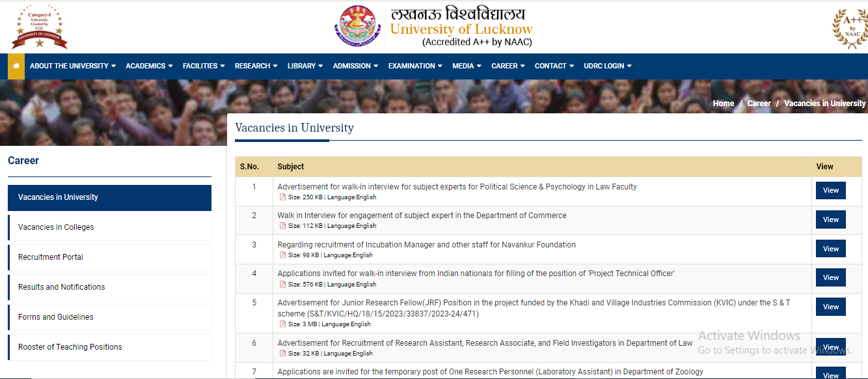Click the Subject column header
Screen dimensions: 868x379
coord(291,167)
